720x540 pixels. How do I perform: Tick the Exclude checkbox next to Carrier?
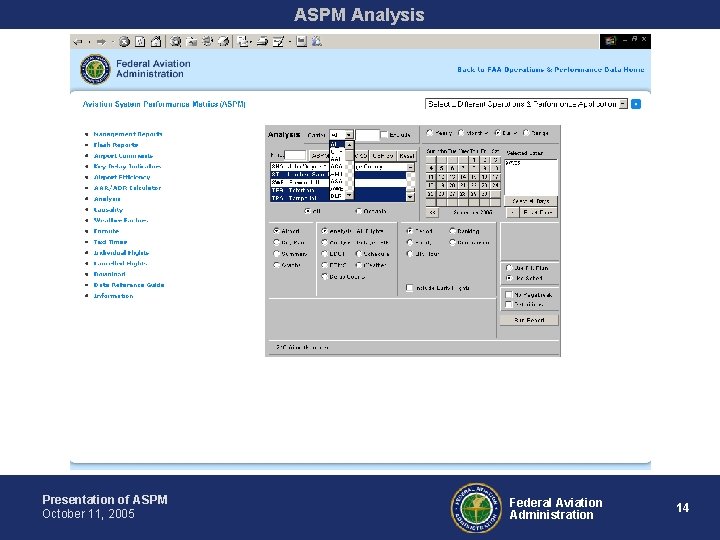click(384, 135)
